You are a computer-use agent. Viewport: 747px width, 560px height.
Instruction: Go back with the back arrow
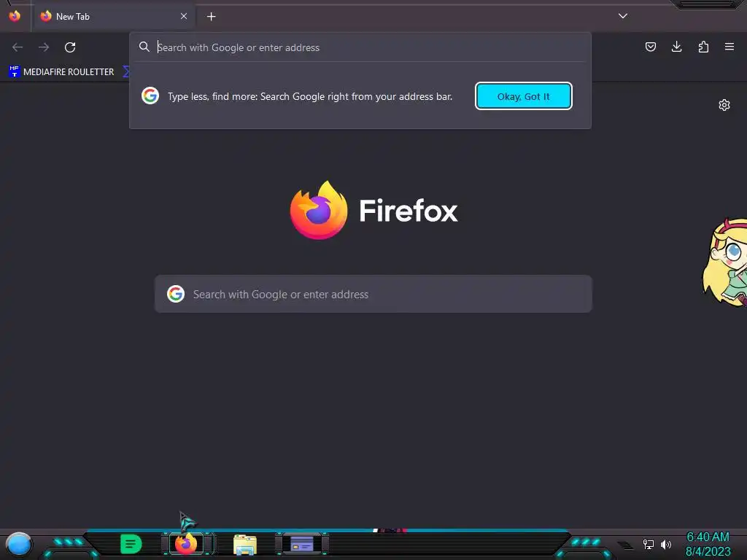coord(18,47)
